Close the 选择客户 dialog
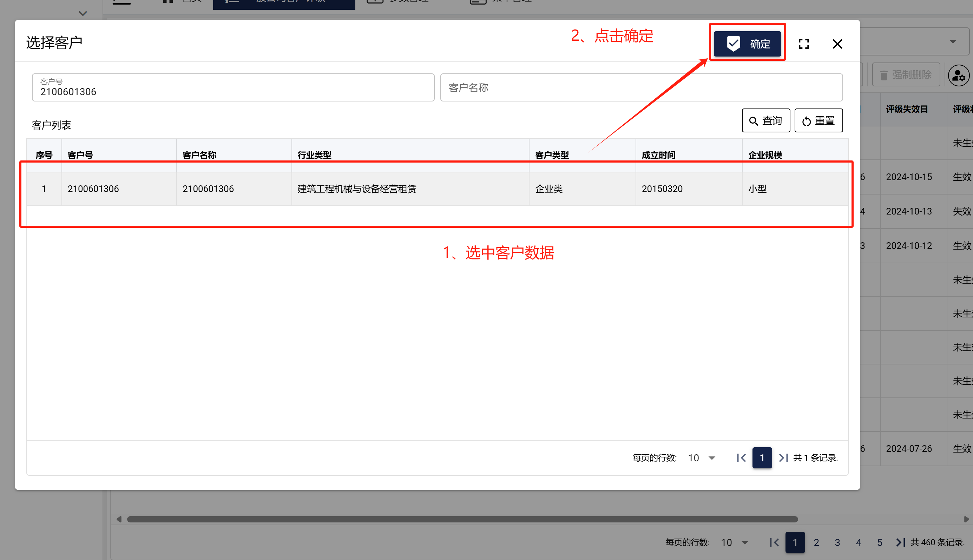 [x=837, y=44]
